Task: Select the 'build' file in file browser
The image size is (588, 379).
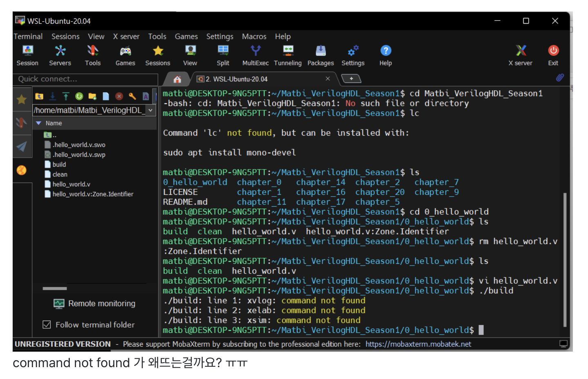Action: pyautogui.click(x=55, y=164)
